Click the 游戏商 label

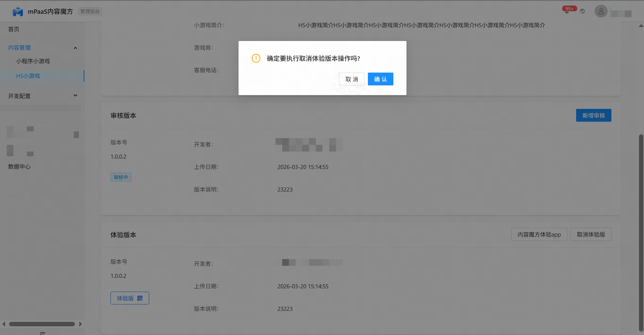pyautogui.click(x=204, y=48)
